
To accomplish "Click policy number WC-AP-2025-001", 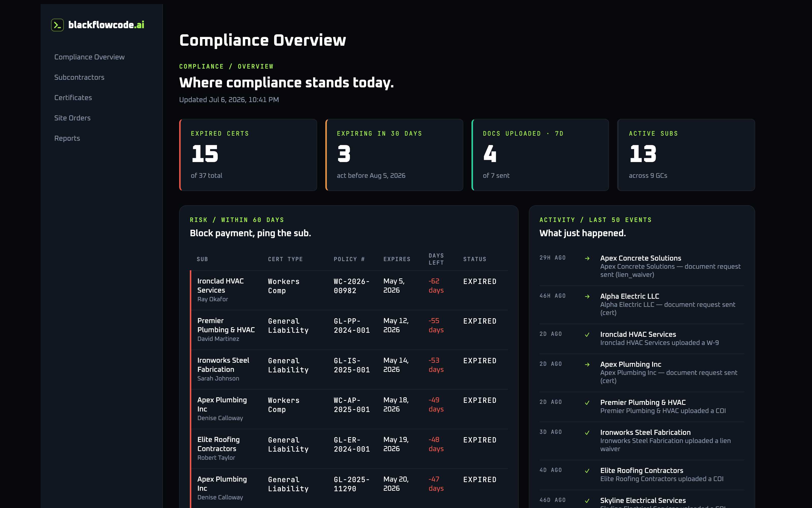I will coord(352,405).
